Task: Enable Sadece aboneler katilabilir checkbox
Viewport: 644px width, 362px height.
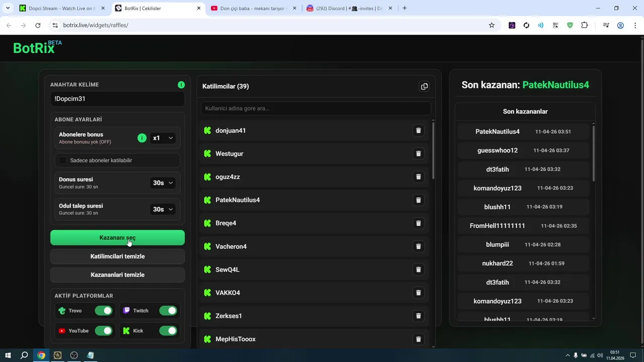Action: click(63, 160)
